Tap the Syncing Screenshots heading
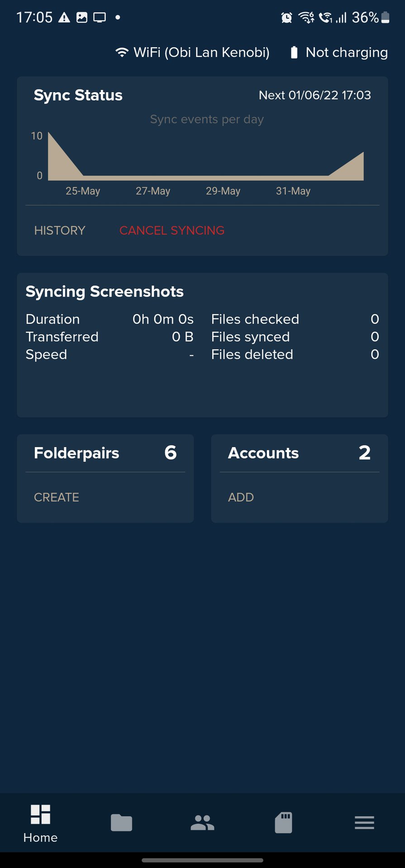 click(x=105, y=292)
